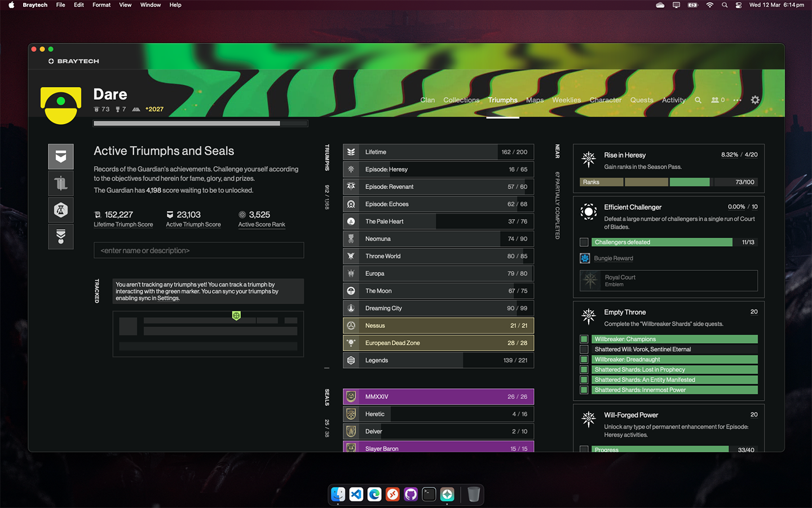Click the Throne World row icon

[x=351, y=256]
